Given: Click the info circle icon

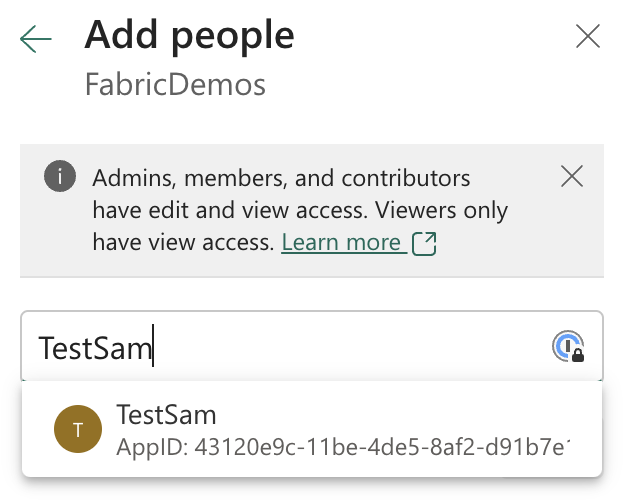Looking at the screenshot, I should (x=60, y=176).
